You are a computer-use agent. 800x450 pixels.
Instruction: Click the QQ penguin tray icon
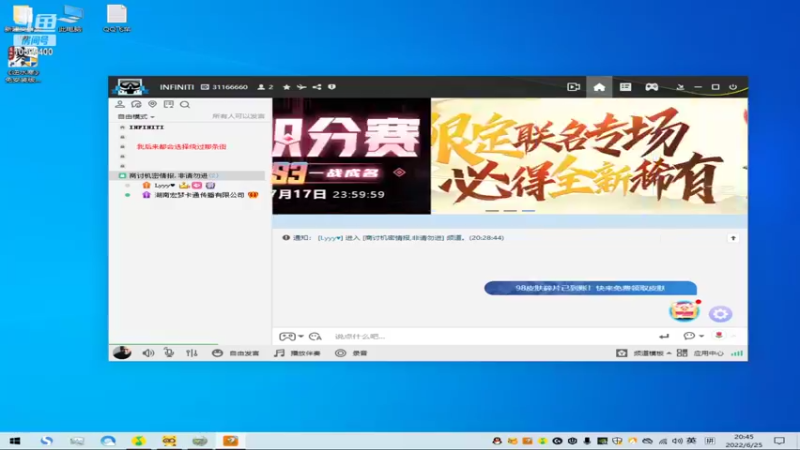(496, 441)
